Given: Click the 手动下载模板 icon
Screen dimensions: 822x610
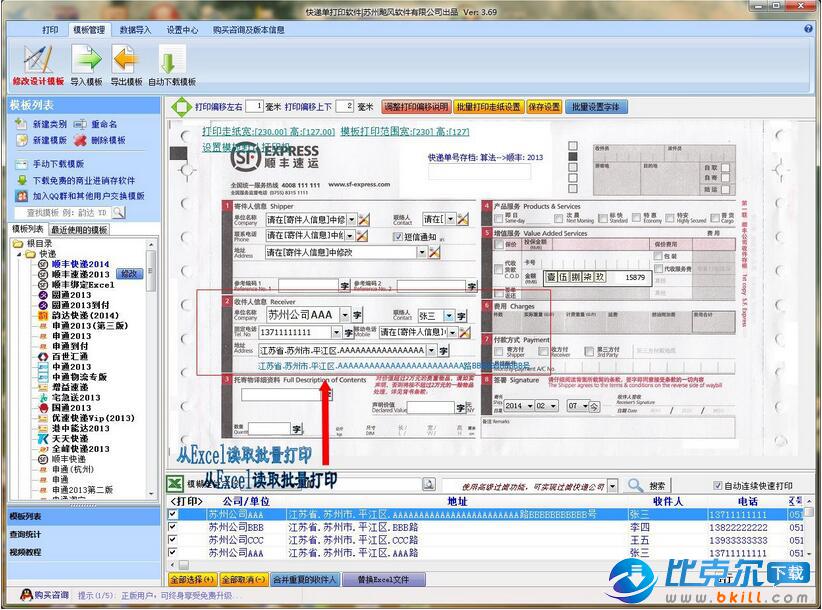Looking at the screenshot, I should click(21, 164).
